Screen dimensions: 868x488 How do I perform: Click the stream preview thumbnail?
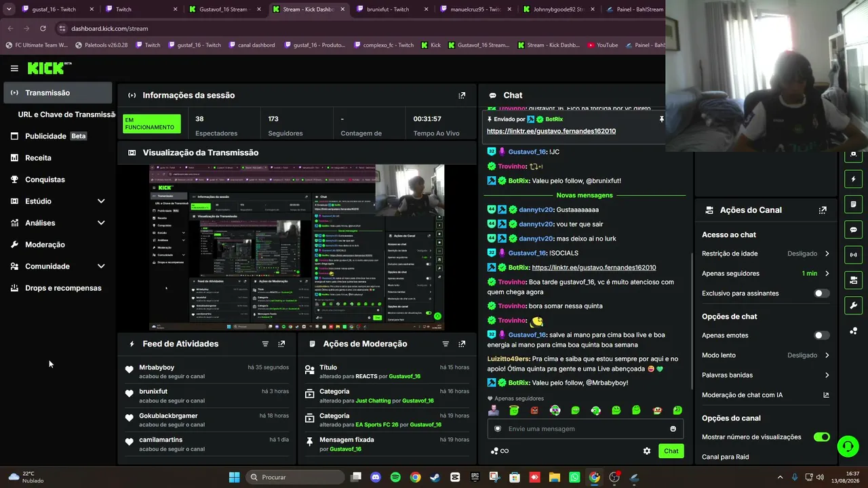tap(297, 247)
